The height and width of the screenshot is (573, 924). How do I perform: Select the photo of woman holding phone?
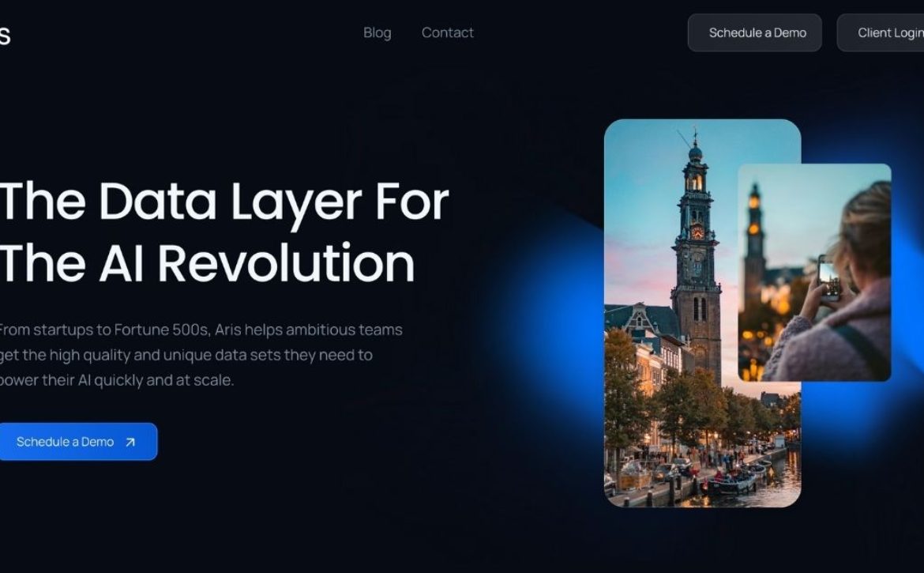[x=814, y=273]
